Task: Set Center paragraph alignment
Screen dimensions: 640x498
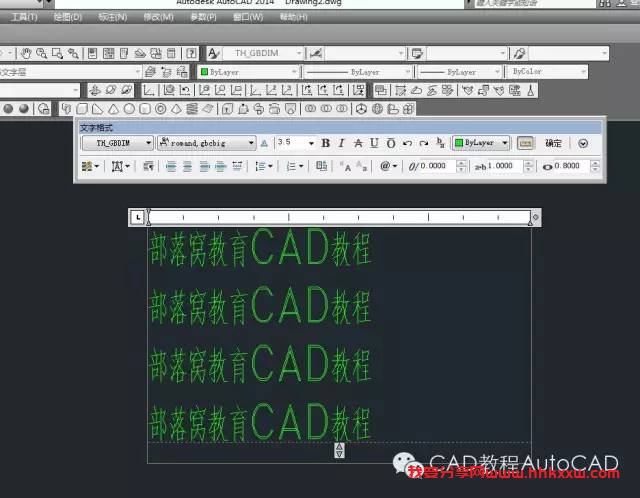Action: 187,166
